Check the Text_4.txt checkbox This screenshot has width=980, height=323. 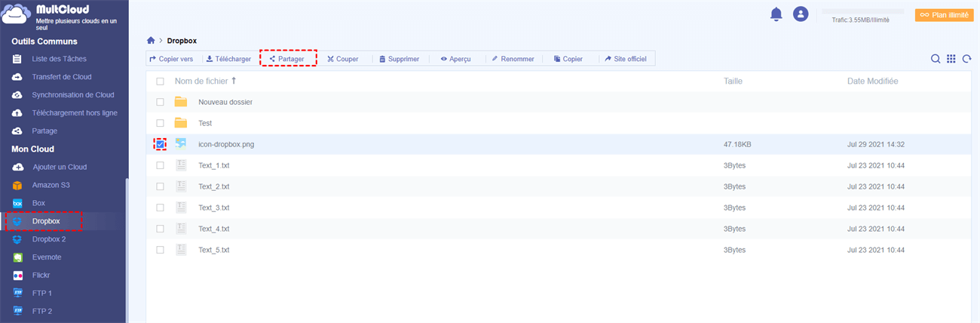pyautogui.click(x=160, y=229)
